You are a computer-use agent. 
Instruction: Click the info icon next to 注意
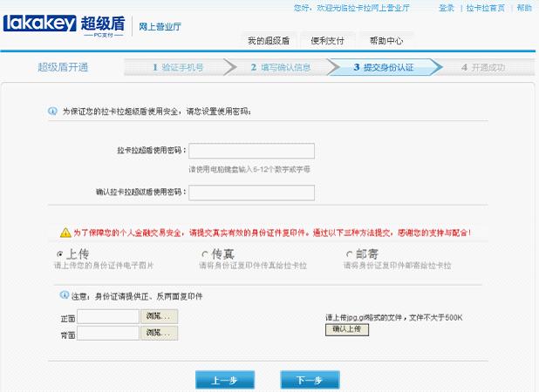pyautogui.click(x=65, y=294)
